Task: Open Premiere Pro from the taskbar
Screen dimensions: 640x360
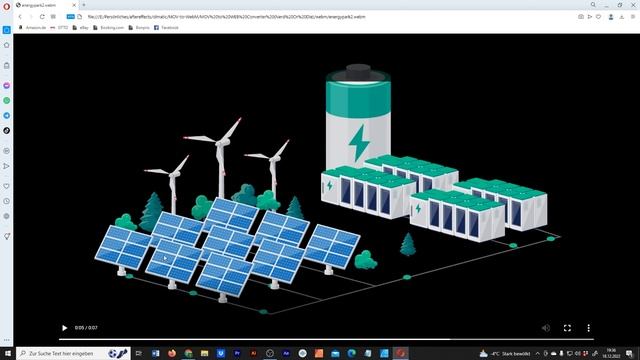Action: tap(237, 353)
